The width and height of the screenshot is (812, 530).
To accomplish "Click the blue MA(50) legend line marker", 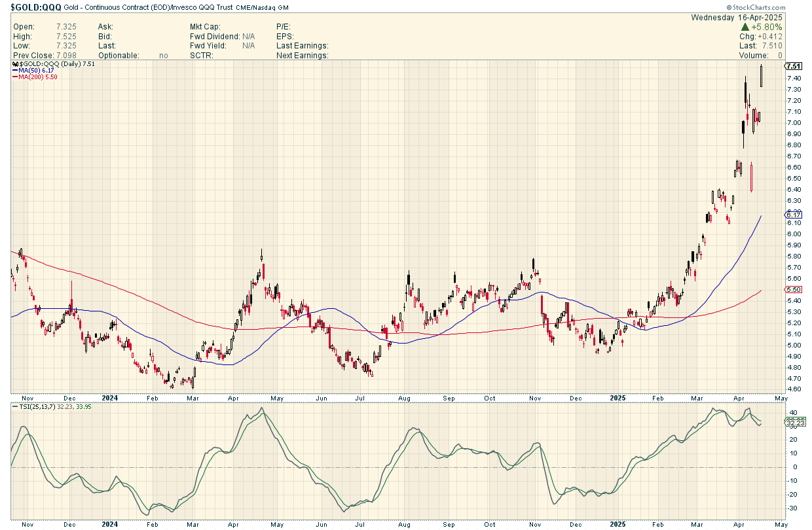I will [14, 71].
